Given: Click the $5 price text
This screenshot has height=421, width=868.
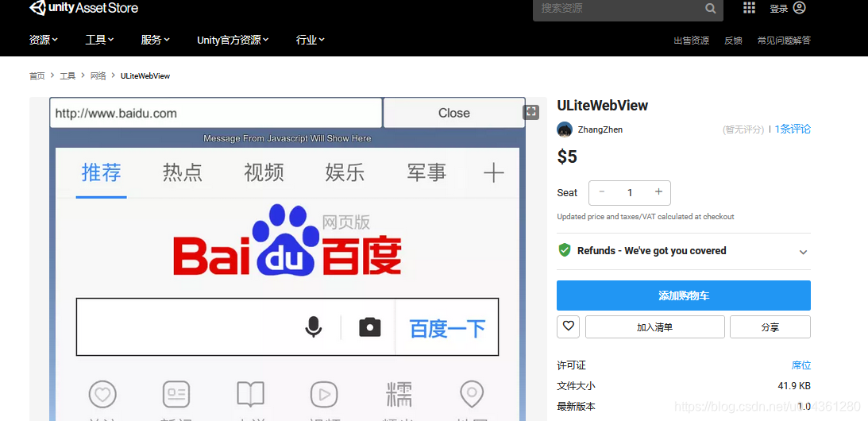Looking at the screenshot, I should coord(567,157).
